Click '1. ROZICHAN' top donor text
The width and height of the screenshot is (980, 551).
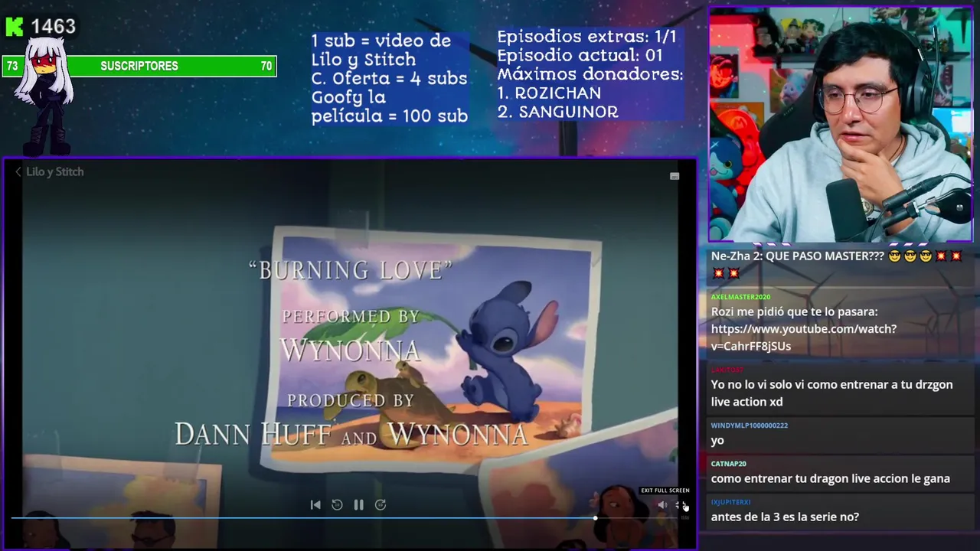point(549,93)
